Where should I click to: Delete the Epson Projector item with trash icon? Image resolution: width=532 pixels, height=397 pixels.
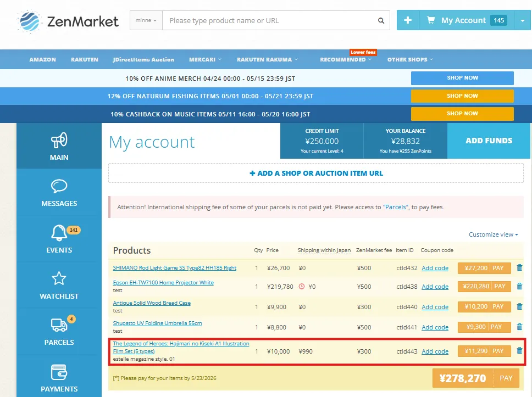(x=519, y=286)
